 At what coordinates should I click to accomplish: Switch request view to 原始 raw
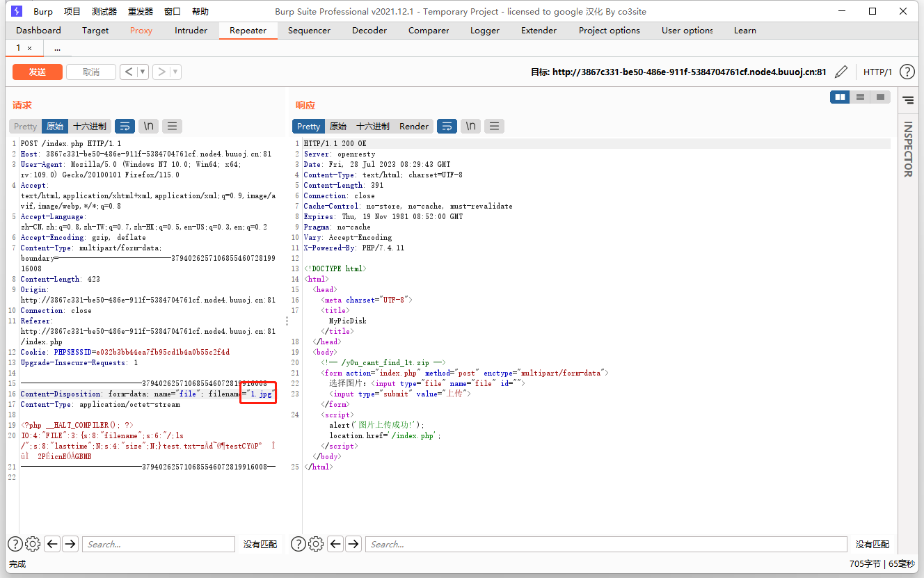coord(55,126)
